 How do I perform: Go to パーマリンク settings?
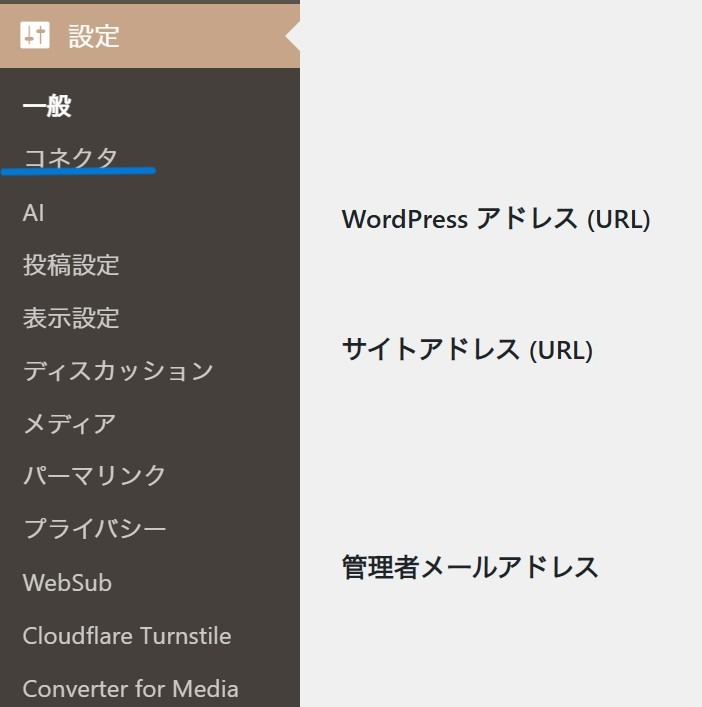pos(94,476)
